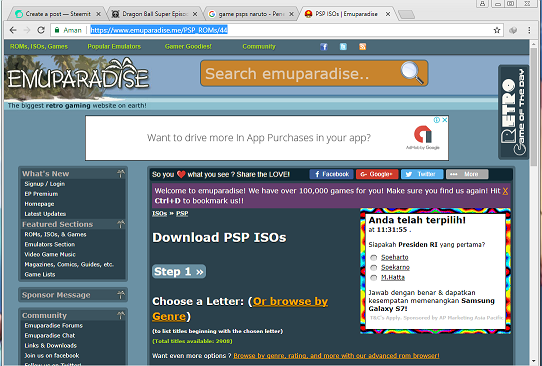The height and width of the screenshot is (366, 542).
Task: Open the Twitter icon in top navigation
Action: [x=343, y=47]
